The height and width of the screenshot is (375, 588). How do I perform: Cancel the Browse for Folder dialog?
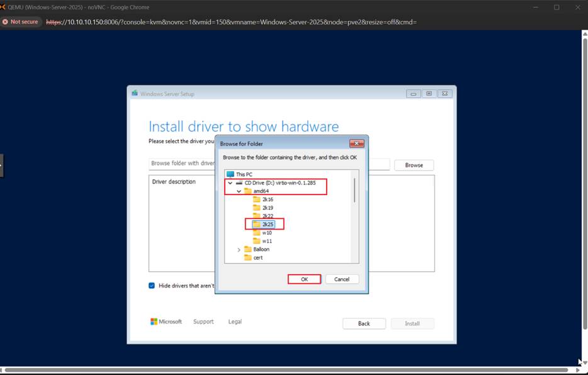click(342, 279)
